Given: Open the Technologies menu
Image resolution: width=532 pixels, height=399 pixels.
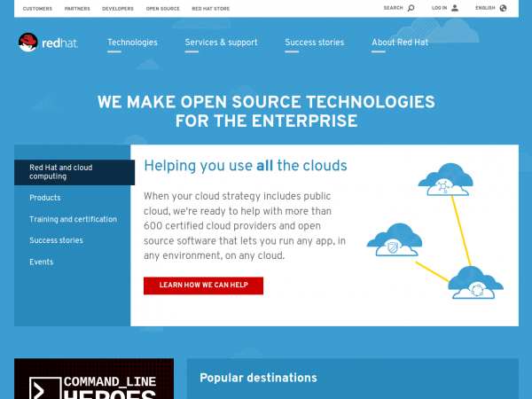Looking at the screenshot, I should pyautogui.click(x=132, y=43).
